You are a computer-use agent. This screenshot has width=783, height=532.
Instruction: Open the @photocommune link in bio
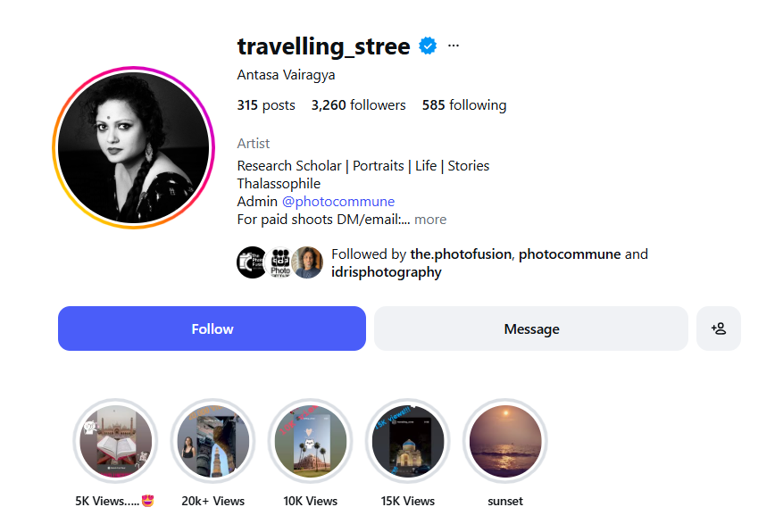click(x=338, y=202)
